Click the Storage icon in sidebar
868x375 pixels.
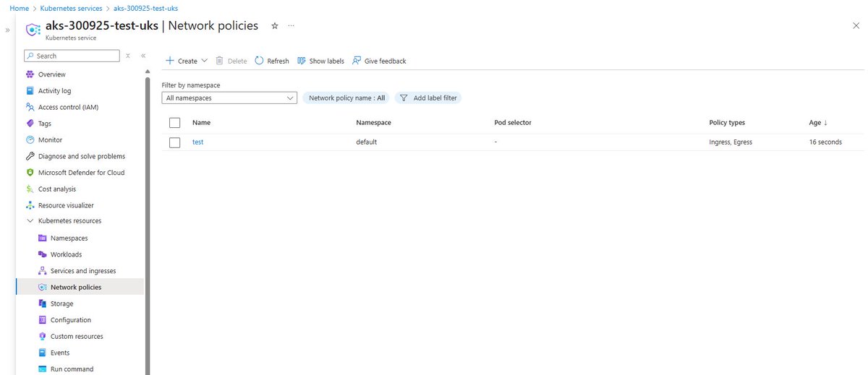click(42, 303)
